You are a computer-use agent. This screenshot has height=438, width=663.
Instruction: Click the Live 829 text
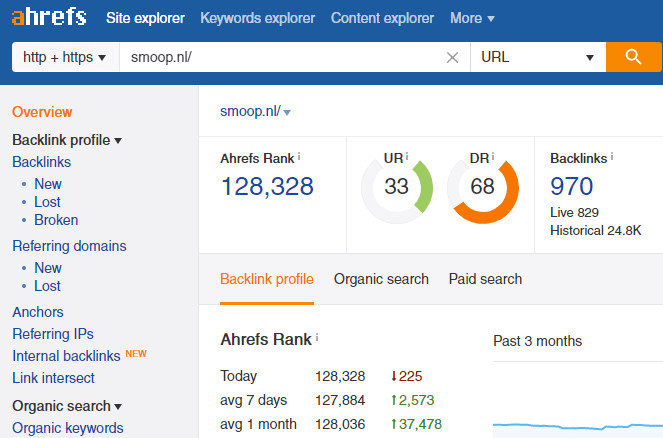pyautogui.click(x=574, y=212)
